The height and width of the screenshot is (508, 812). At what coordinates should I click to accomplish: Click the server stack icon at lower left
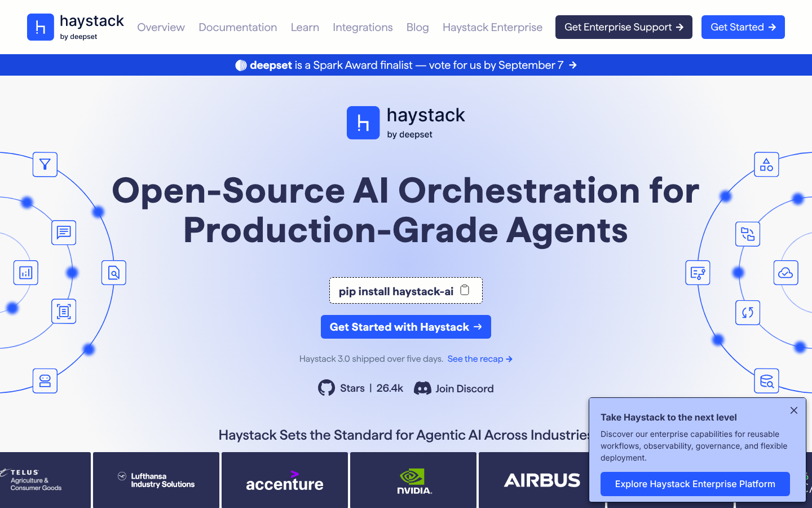point(45,381)
